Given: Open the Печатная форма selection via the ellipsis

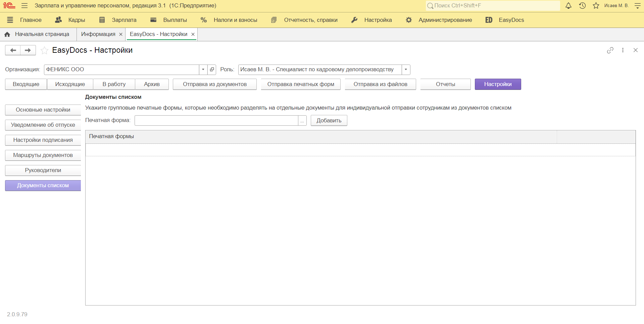Looking at the screenshot, I should coord(302,120).
